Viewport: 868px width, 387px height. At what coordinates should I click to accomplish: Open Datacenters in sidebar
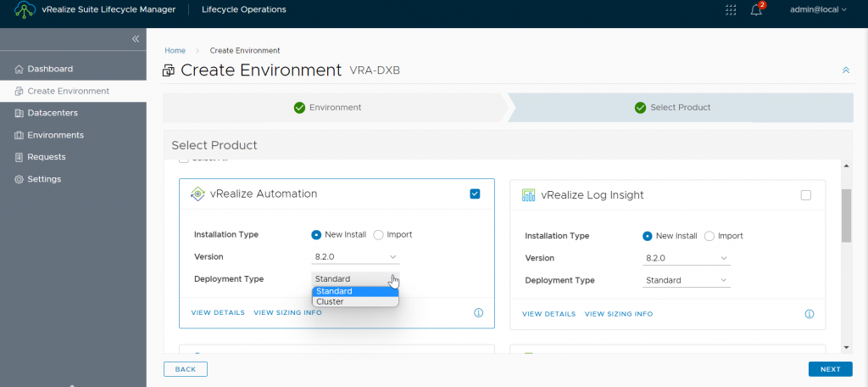[x=73, y=113]
